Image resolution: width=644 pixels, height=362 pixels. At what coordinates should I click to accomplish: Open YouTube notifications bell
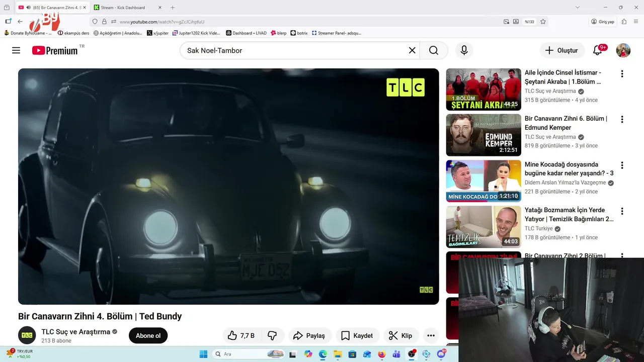598,50
